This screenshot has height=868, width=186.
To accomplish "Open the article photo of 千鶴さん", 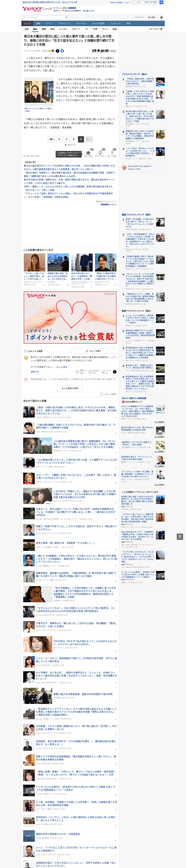I will coord(39,92).
